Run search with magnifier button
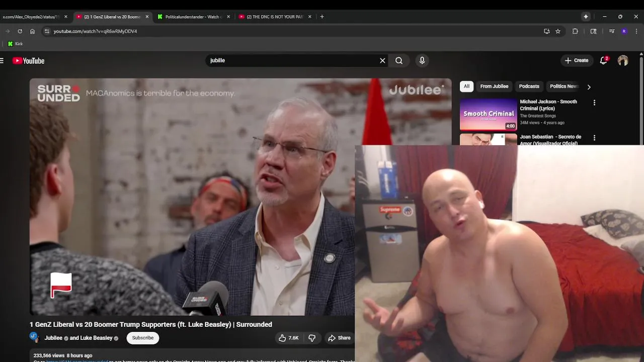This screenshot has height=362, width=644. (399, 60)
